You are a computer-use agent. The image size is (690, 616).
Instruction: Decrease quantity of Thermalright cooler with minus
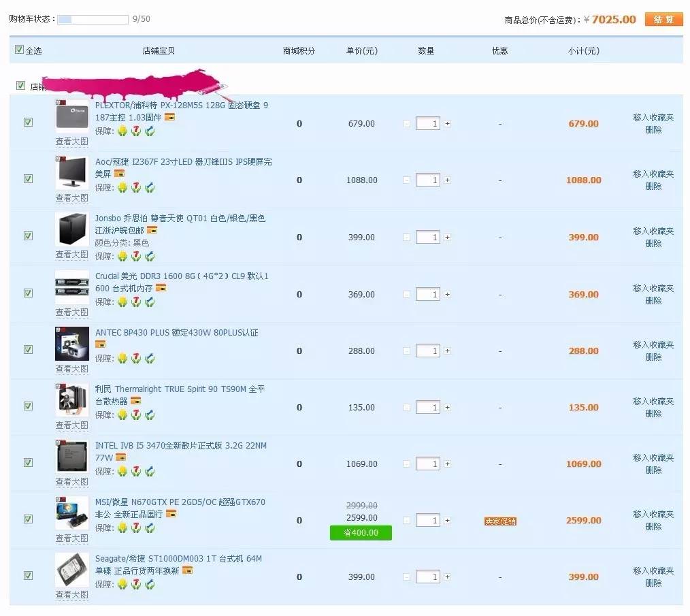tap(407, 408)
